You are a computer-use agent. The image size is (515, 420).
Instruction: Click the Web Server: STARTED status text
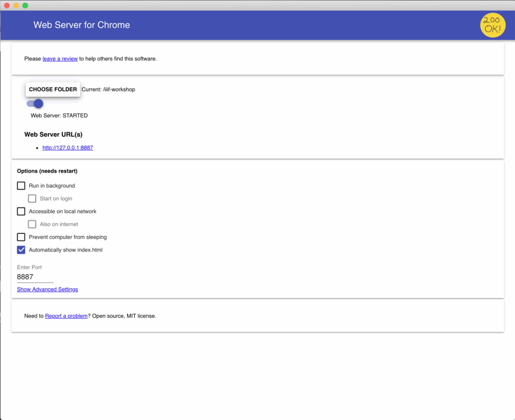pyautogui.click(x=59, y=116)
